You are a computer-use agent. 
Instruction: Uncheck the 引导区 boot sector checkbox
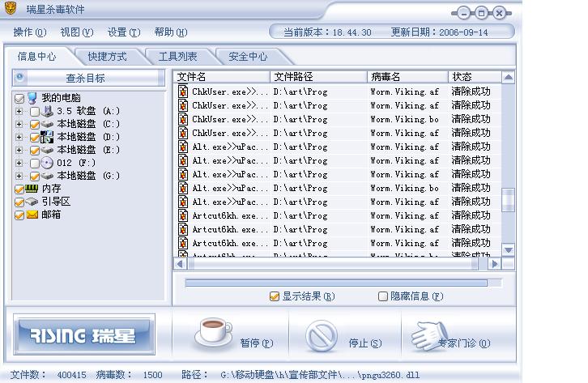[x=19, y=202]
